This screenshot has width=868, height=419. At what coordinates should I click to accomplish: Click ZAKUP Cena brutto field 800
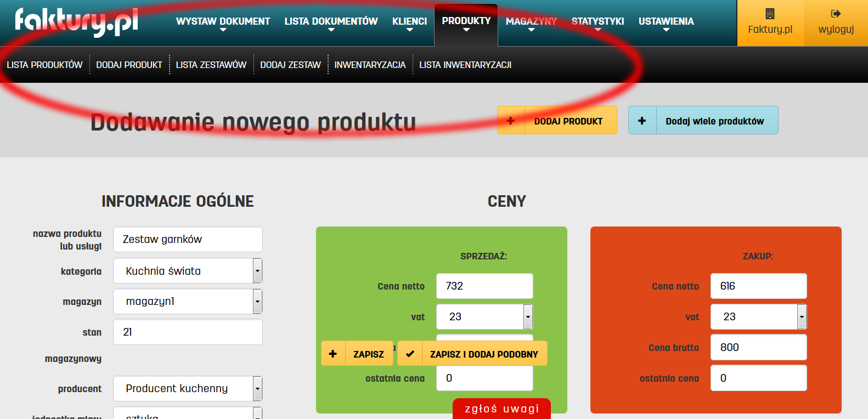(x=759, y=347)
